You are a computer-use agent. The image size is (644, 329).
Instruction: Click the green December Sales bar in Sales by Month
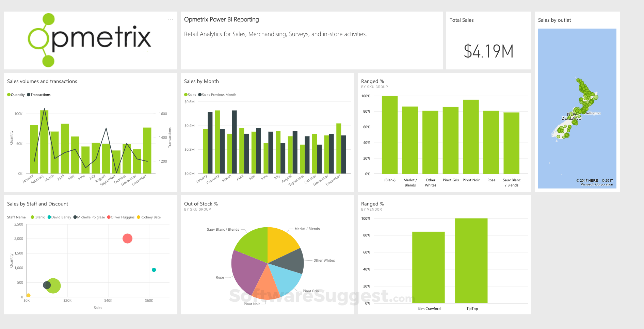[339, 148]
